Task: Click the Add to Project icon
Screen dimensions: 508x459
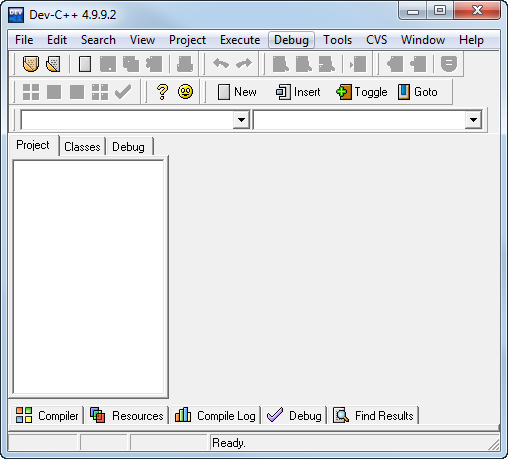Action: coord(395,64)
